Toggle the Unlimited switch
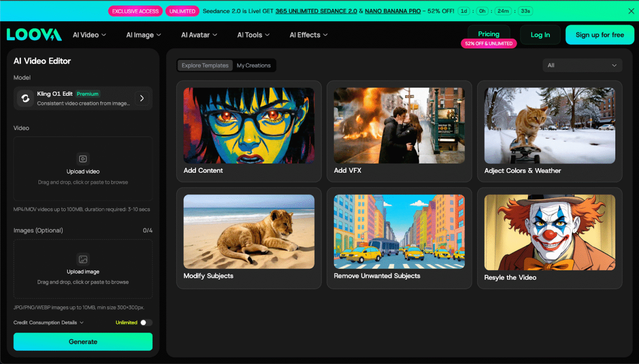Screen dimensions: 639x364 (x=146, y=323)
